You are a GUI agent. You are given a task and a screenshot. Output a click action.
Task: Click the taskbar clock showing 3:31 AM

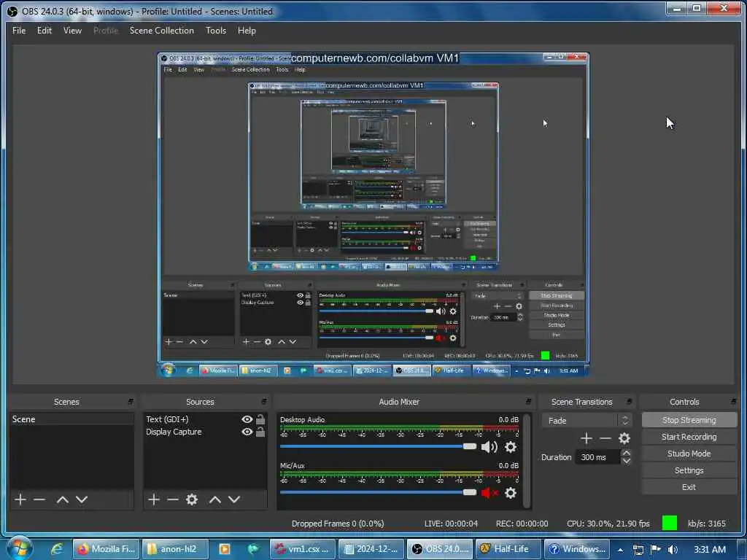710,550
